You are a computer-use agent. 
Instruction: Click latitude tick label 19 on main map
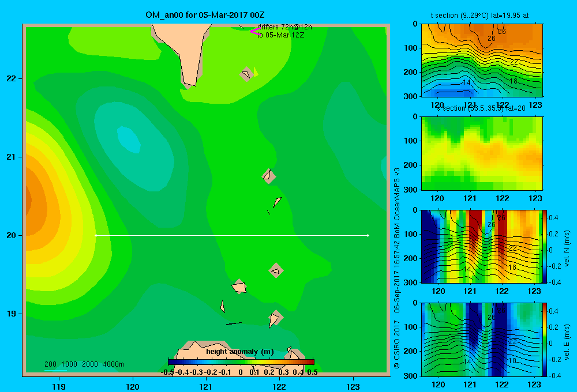pos(12,314)
